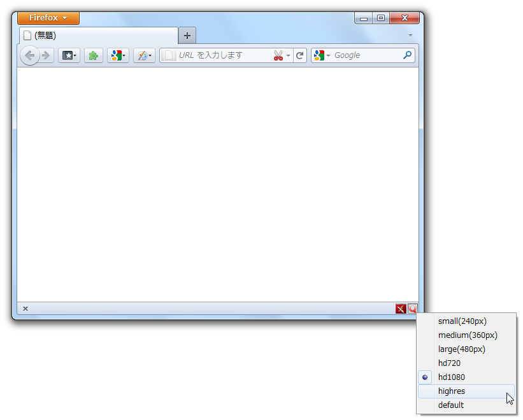Minimize the Firefox window
Viewport: 523px width, 420px height.
point(364,18)
